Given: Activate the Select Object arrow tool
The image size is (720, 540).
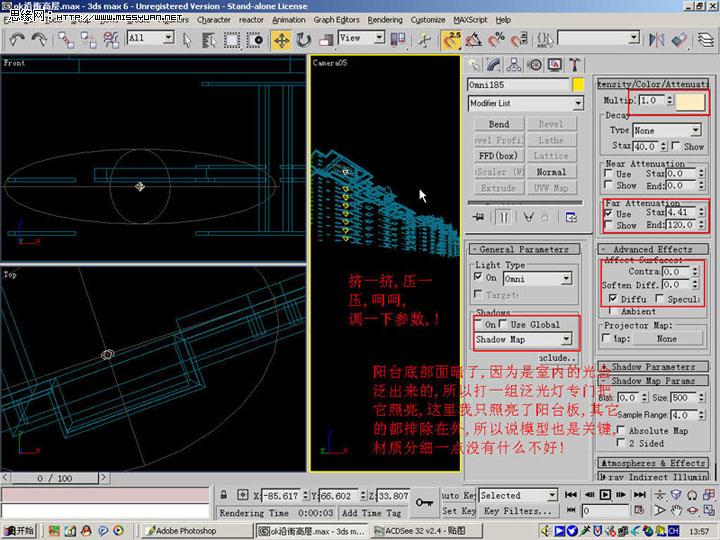Looking at the screenshot, I should (x=187, y=40).
